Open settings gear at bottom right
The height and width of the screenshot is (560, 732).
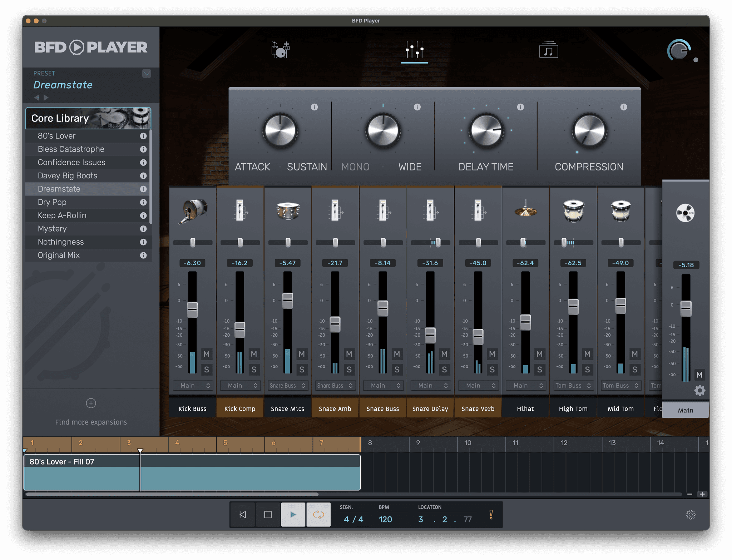point(690,514)
